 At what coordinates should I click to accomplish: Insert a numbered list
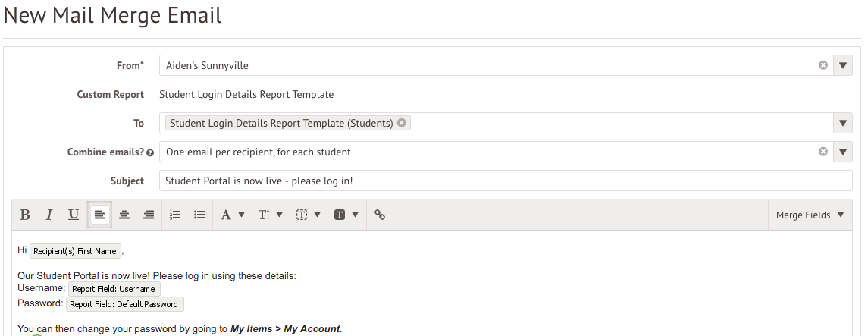175,215
